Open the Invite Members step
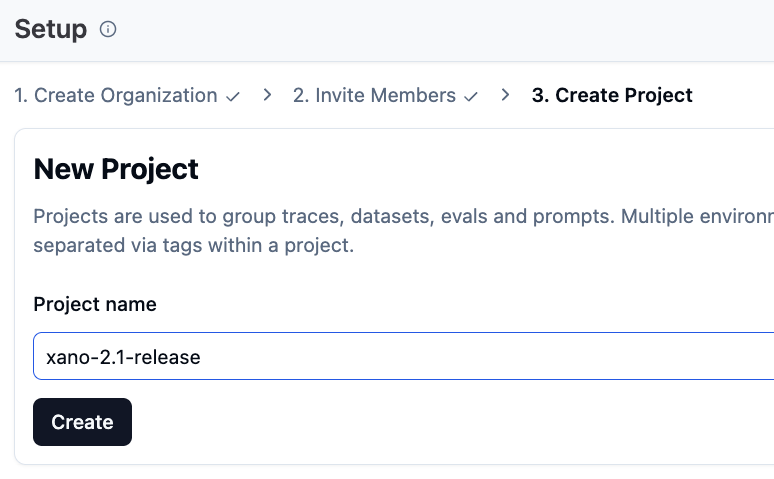 (x=374, y=96)
